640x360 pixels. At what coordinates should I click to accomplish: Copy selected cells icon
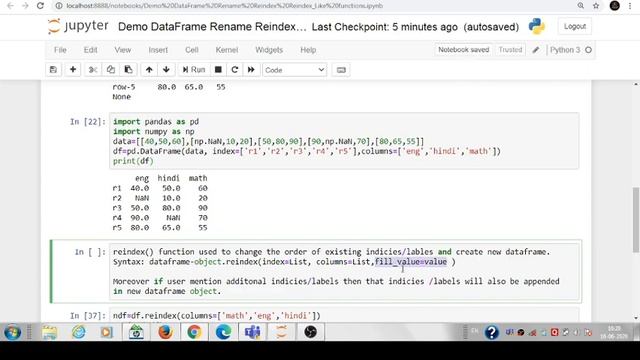[x=111, y=70]
